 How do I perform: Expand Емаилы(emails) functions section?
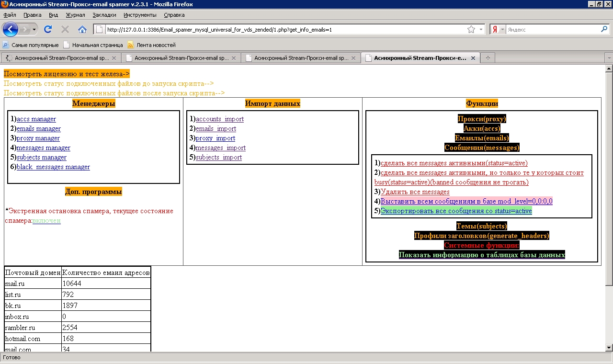click(482, 138)
